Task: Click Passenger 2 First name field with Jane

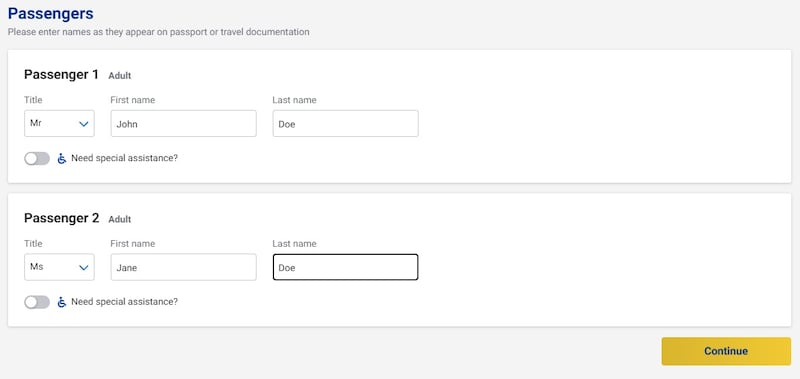Action: (x=184, y=267)
